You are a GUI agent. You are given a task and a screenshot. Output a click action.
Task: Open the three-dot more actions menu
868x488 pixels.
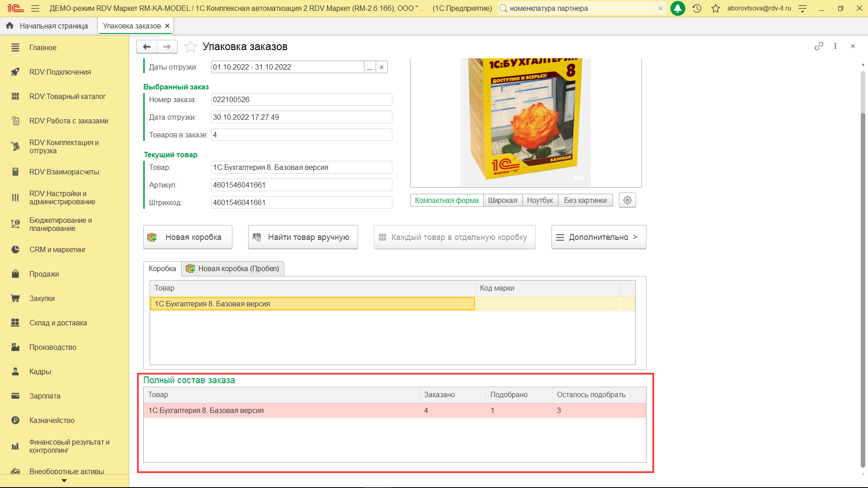[835, 46]
